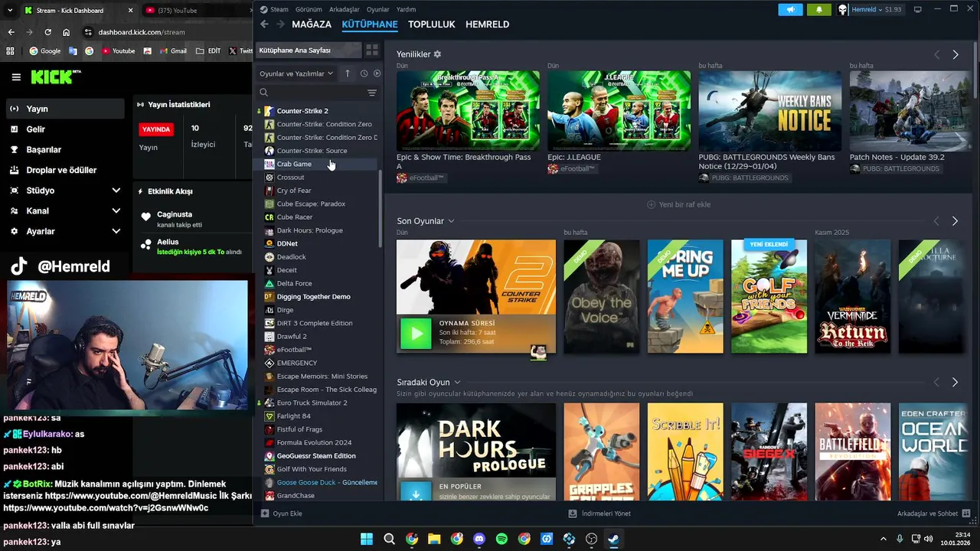Go to MAĞAZA tab
The image size is (980, 551).
click(x=312, y=24)
